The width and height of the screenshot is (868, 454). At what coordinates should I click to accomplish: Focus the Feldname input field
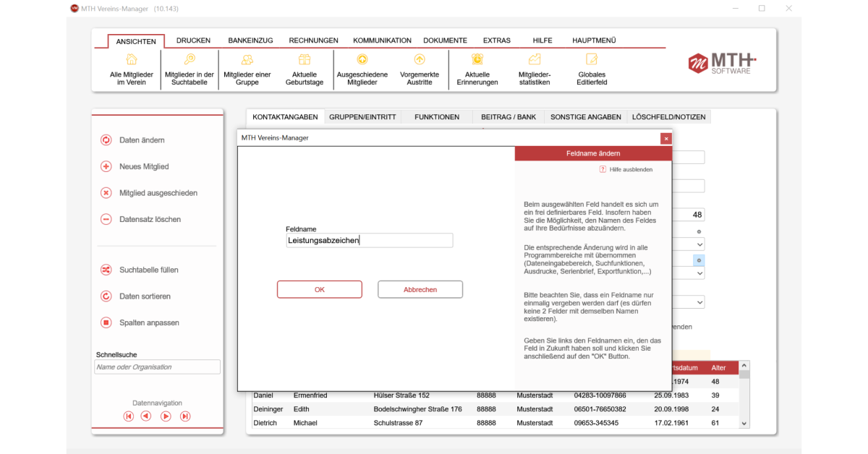tap(369, 241)
